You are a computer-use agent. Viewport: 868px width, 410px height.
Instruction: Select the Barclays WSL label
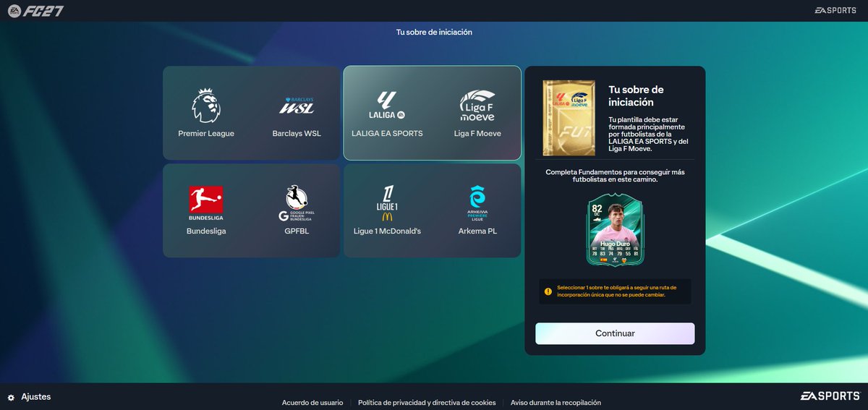(297, 134)
